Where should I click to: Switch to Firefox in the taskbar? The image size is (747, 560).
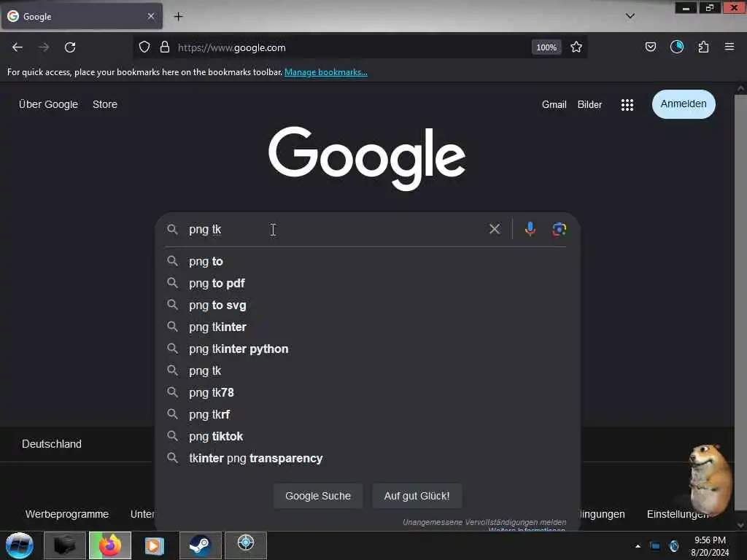[x=110, y=545]
